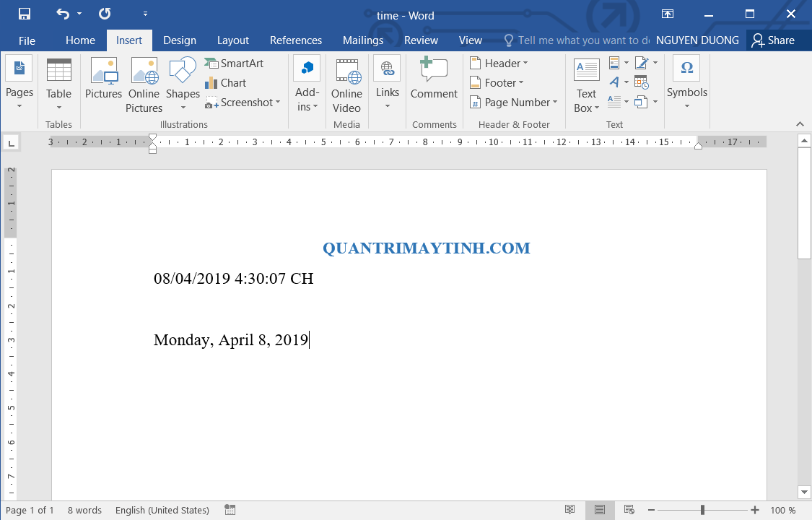Screen dimensions: 812x520
Task: Click the ruler tab selector
Action: [x=12, y=142]
